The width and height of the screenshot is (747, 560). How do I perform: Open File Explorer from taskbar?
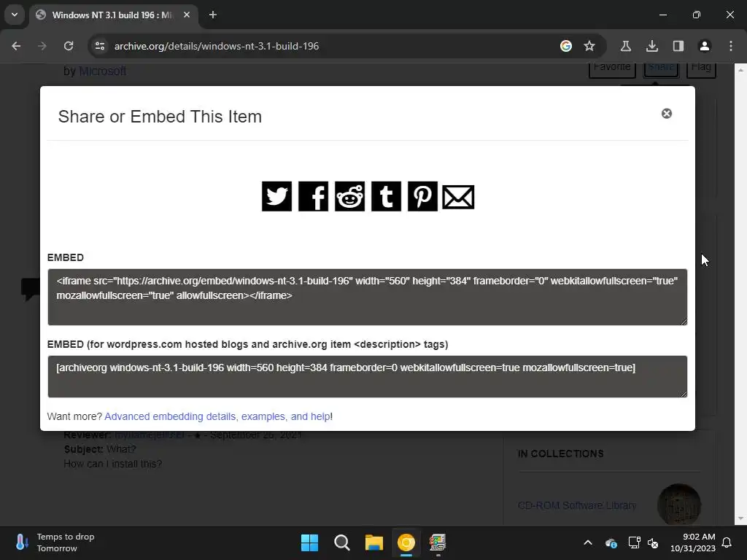click(374, 542)
